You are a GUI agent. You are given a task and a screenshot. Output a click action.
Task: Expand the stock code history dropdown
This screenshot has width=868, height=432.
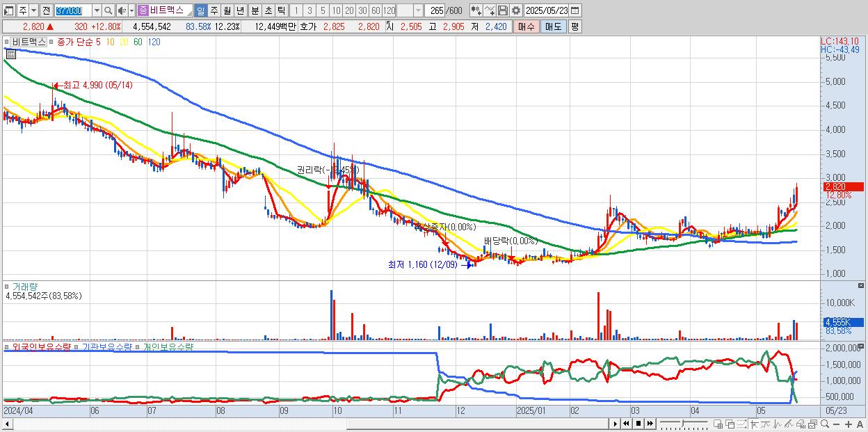[x=97, y=10]
